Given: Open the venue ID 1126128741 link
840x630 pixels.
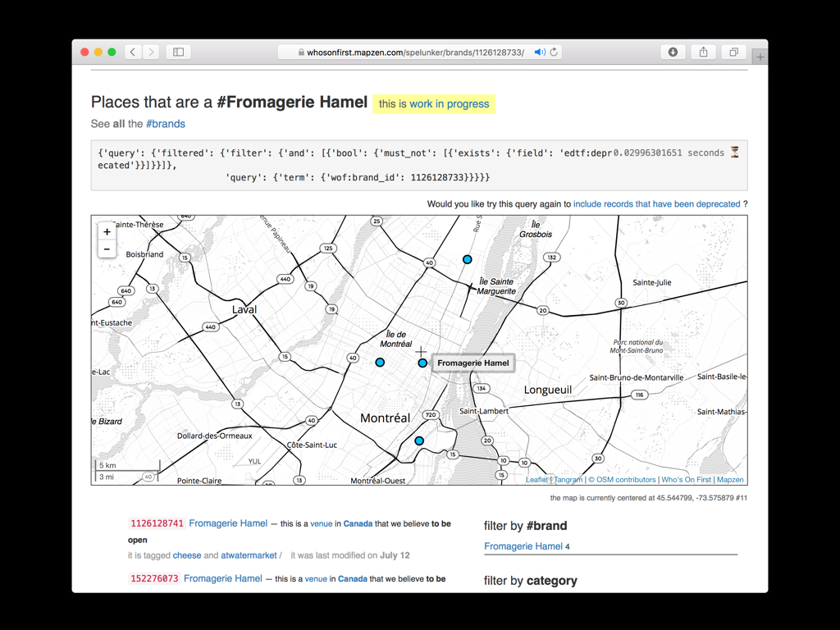Looking at the screenshot, I should tap(157, 523).
